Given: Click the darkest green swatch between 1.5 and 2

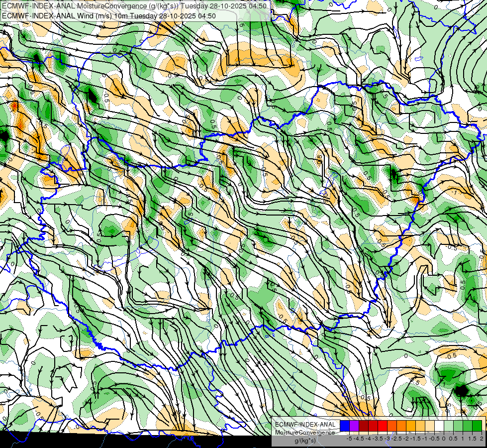Looking at the screenshot, I should (x=477, y=426).
